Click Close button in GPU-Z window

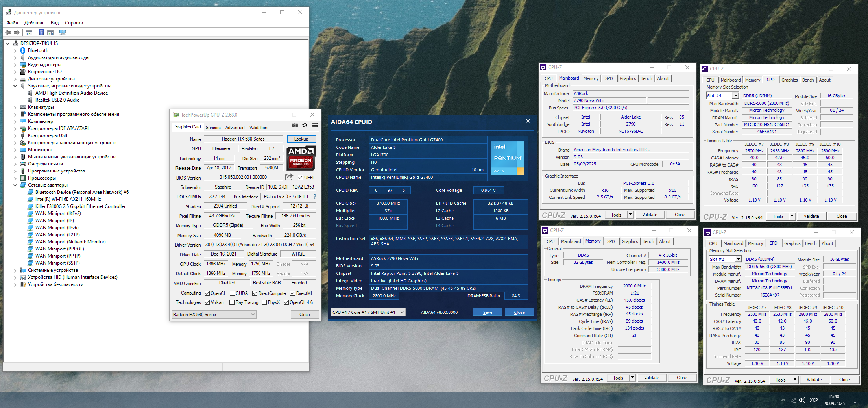point(305,315)
